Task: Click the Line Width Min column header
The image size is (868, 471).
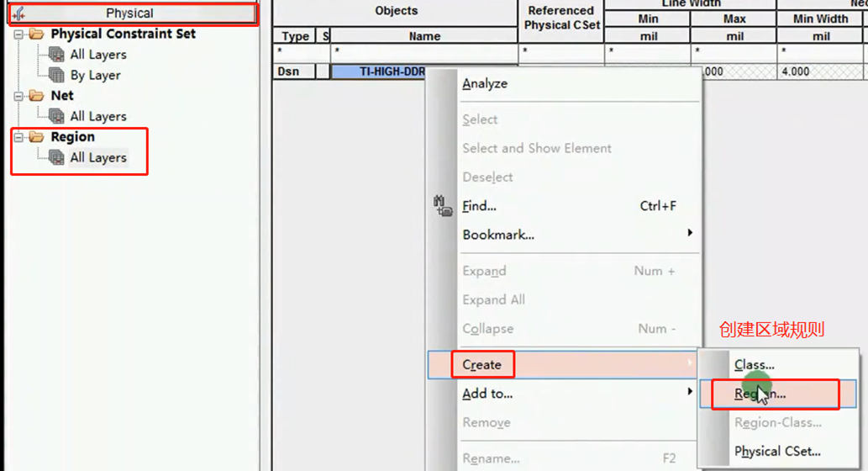Action: pos(648,19)
